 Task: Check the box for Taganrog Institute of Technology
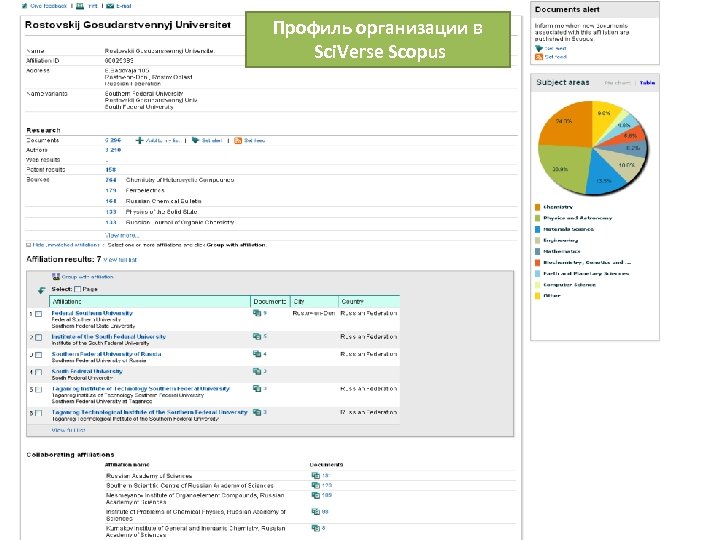pos(39,389)
